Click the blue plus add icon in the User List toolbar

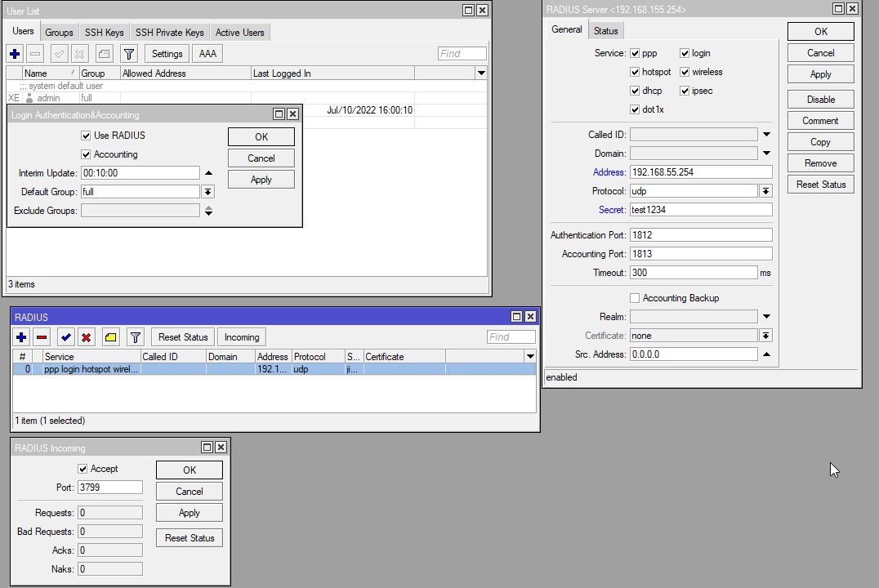pyautogui.click(x=15, y=54)
